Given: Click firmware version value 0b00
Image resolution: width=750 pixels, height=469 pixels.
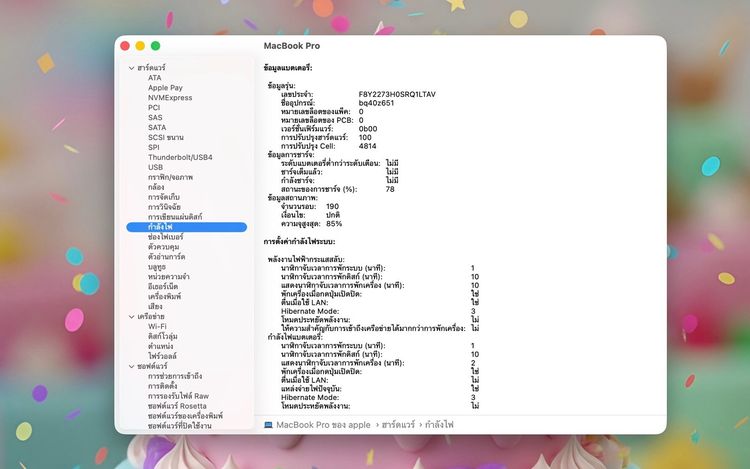Looking at the screenshot, I should 368,129.
